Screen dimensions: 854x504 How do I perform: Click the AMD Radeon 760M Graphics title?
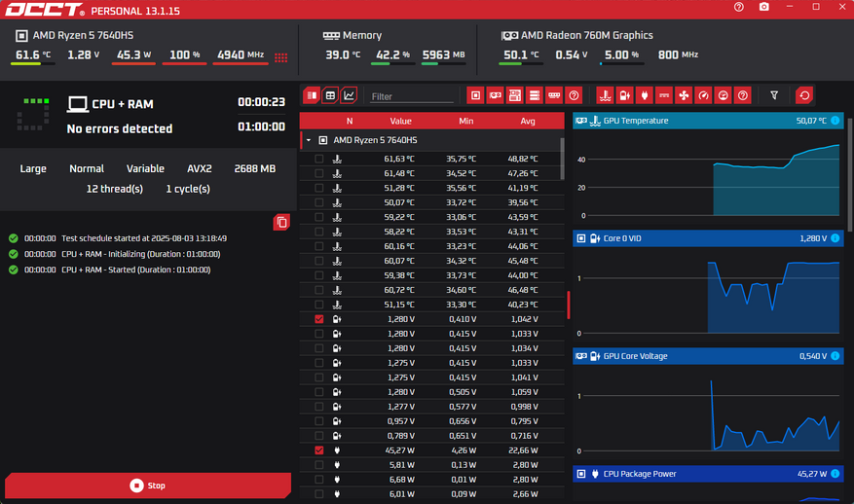click(586, 35)
